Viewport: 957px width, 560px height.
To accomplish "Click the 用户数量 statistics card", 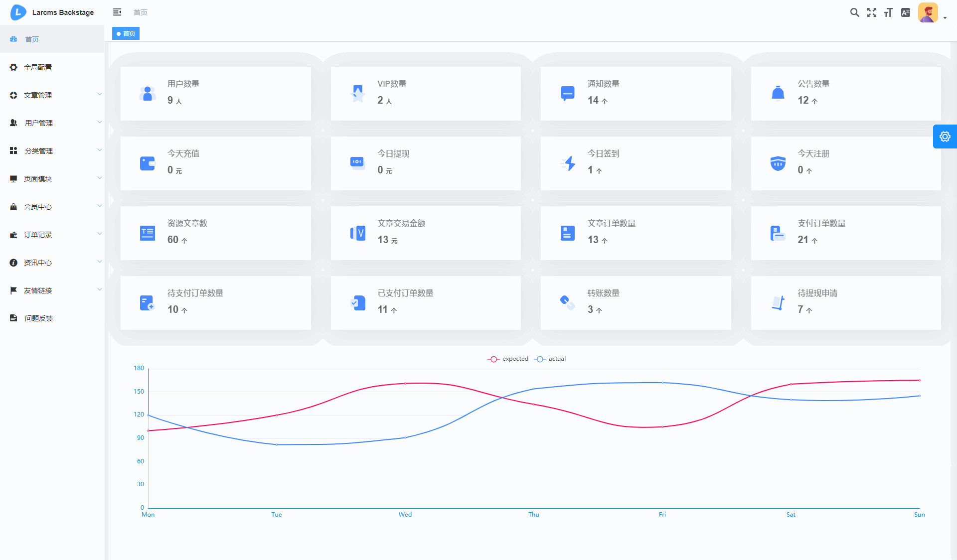I will point(215,94).
